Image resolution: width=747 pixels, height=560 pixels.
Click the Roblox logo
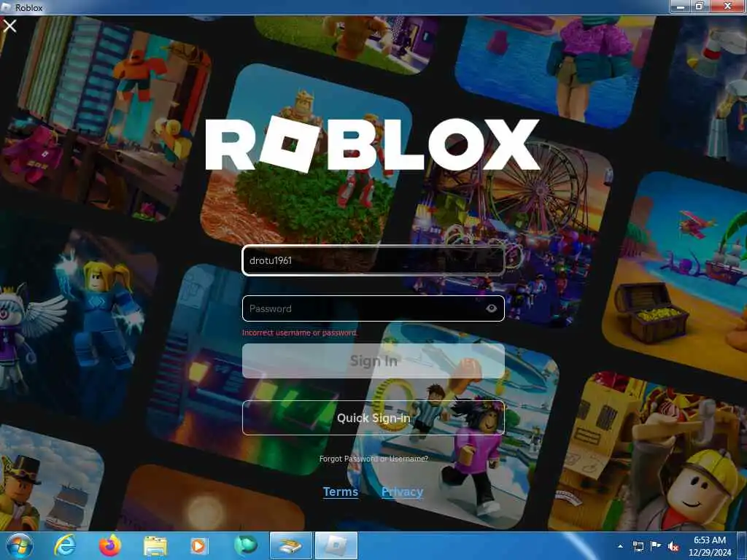click(x=372, y=144)
